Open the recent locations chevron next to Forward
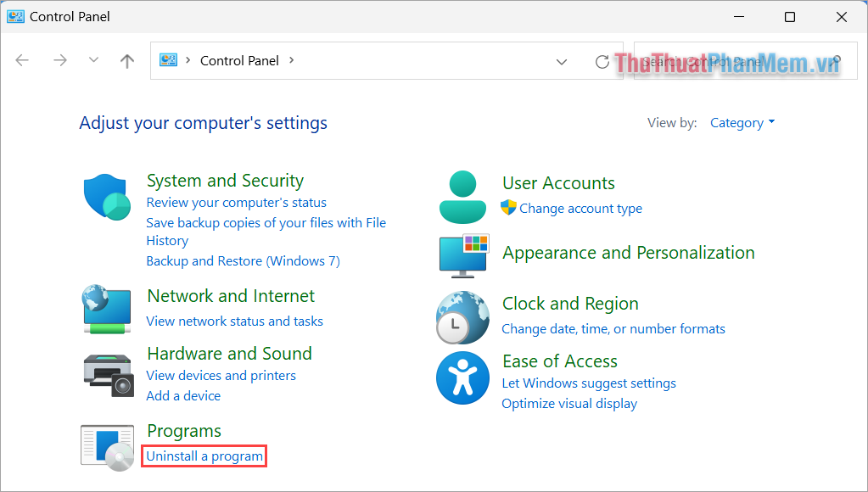868x492 pixels. (x=92, y=60)
